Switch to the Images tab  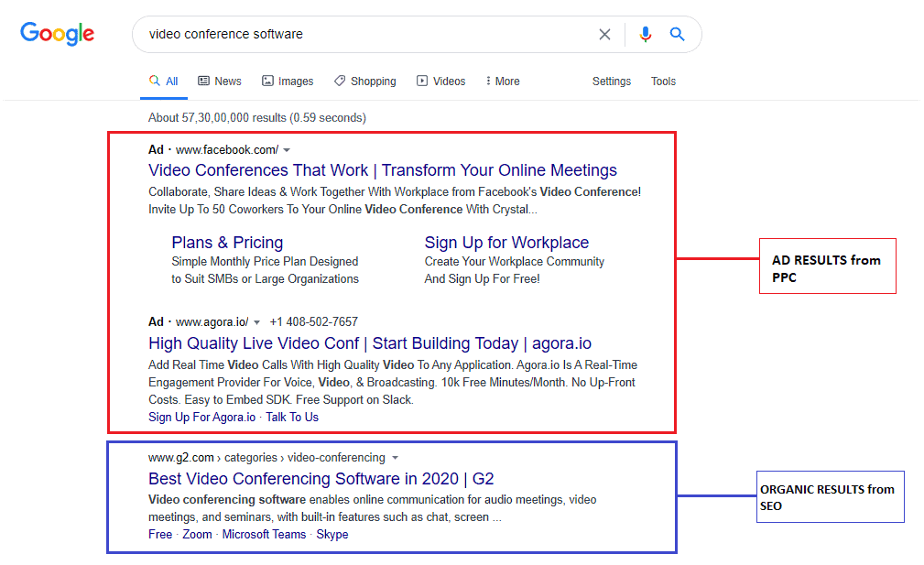(x=288, y=81)
